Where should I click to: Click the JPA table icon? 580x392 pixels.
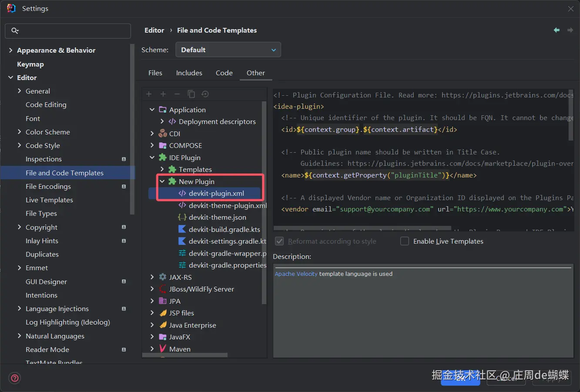(x=163, y=301)
